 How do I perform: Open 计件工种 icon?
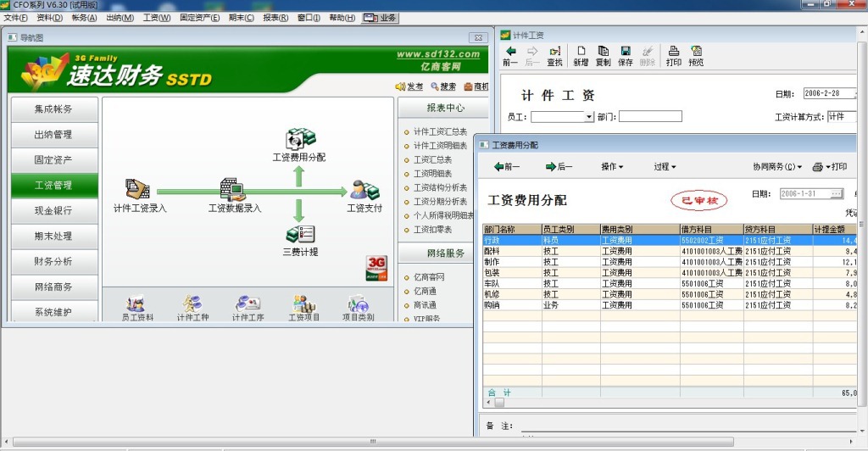(x=192, y=303)
